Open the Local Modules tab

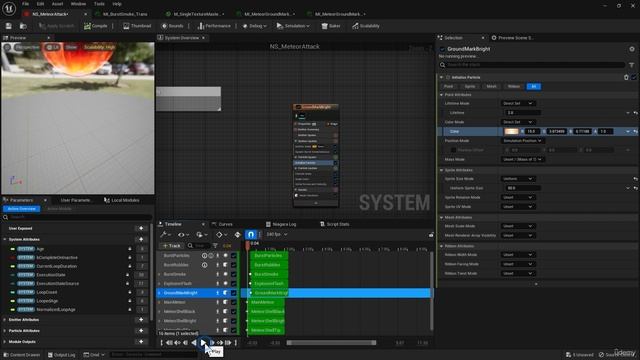tap(122, 200)
